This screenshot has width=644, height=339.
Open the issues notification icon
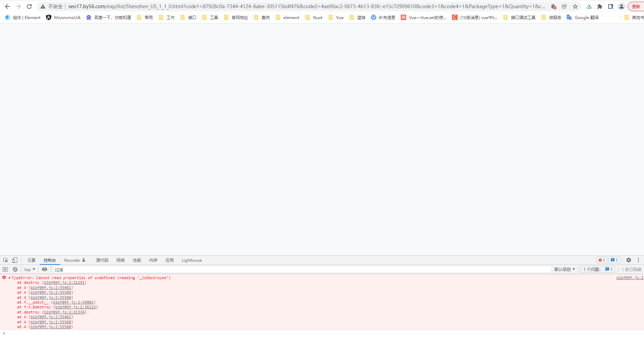[614, 260]
